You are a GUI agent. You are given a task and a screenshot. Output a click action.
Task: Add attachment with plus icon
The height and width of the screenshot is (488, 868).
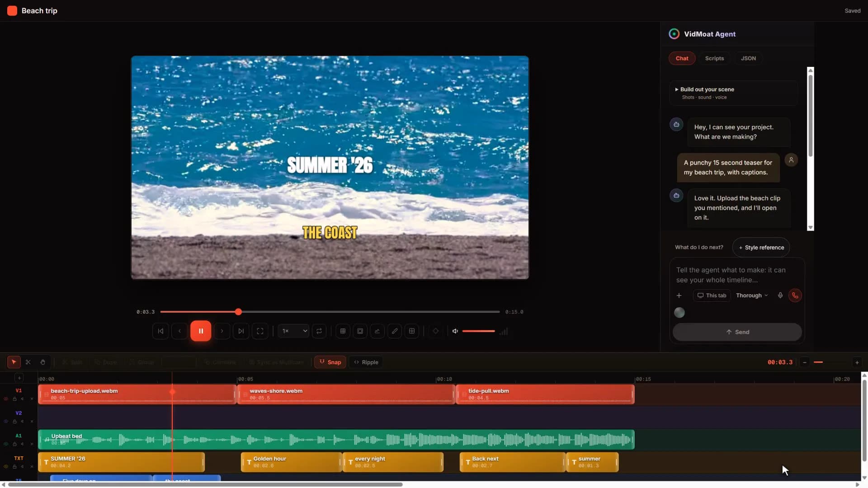[x=679, y=296]
